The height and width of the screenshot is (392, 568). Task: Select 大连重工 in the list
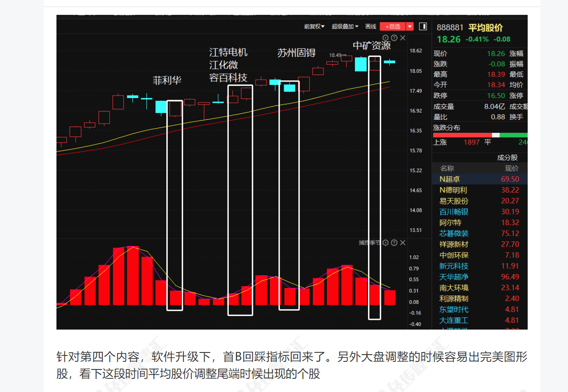click(480, 320)
